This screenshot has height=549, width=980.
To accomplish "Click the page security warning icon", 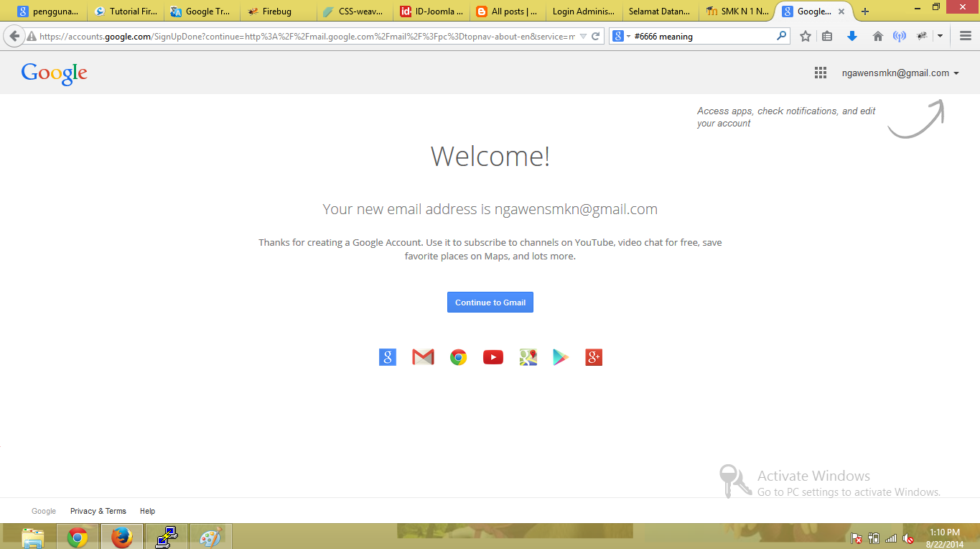I will 31,36.
